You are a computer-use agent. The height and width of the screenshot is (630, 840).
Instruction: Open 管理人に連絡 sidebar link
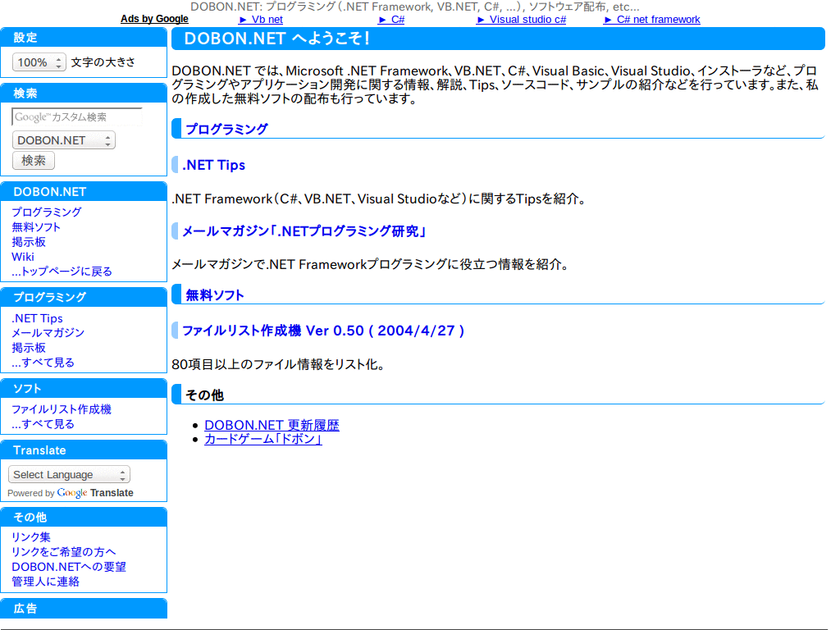pos(46,582)
